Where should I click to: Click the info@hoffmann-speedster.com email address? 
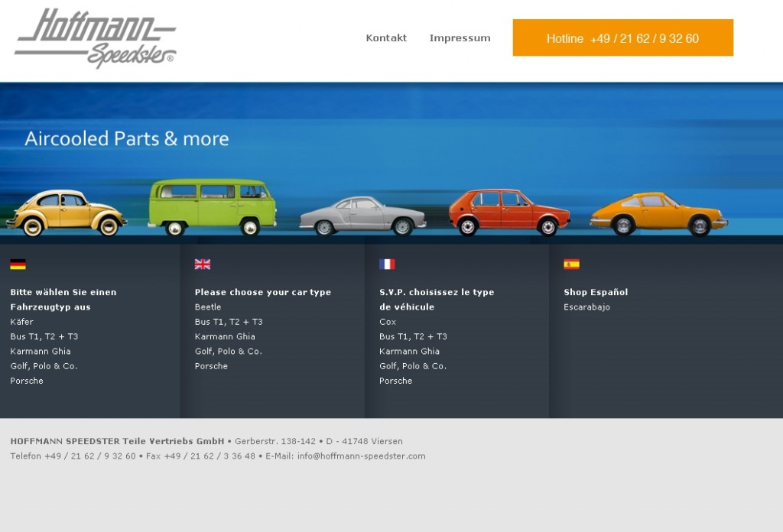pyautogui.click(x=361, y=456)
